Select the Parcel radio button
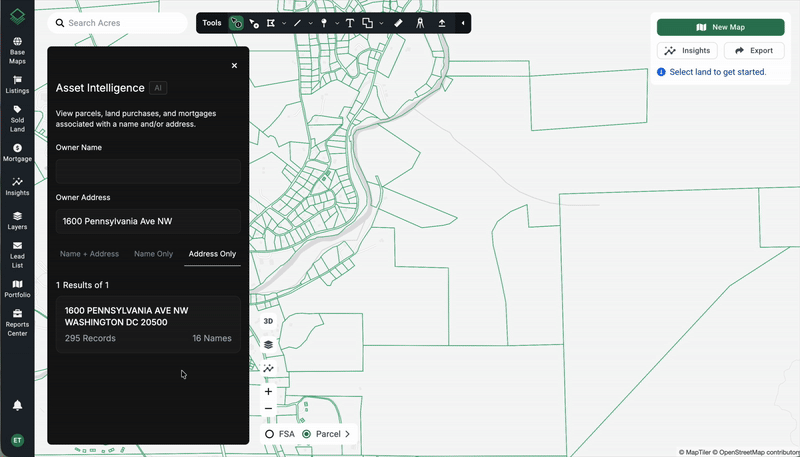The width and height of the screenshot is (800, 457). click(x=307, y=434)
